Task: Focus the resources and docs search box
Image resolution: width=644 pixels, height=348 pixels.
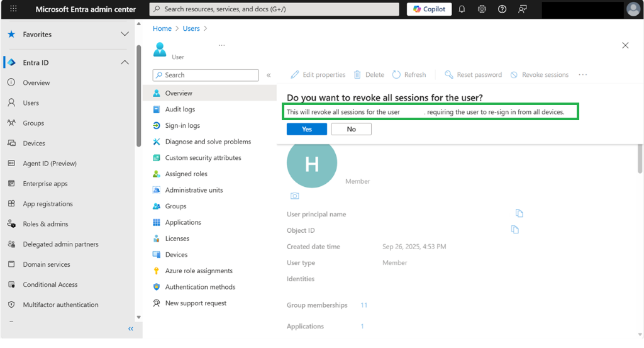Action: click(274, 9)
